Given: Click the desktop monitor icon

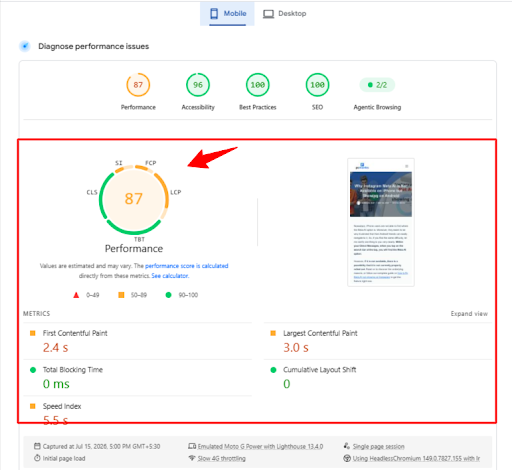Looking at the screenshot, I should (268, 14).
